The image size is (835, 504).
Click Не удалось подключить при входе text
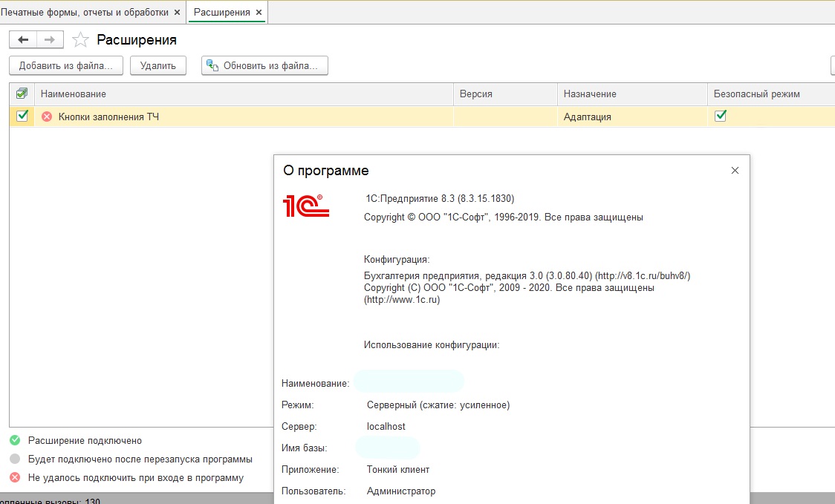(x=136, y=477)
